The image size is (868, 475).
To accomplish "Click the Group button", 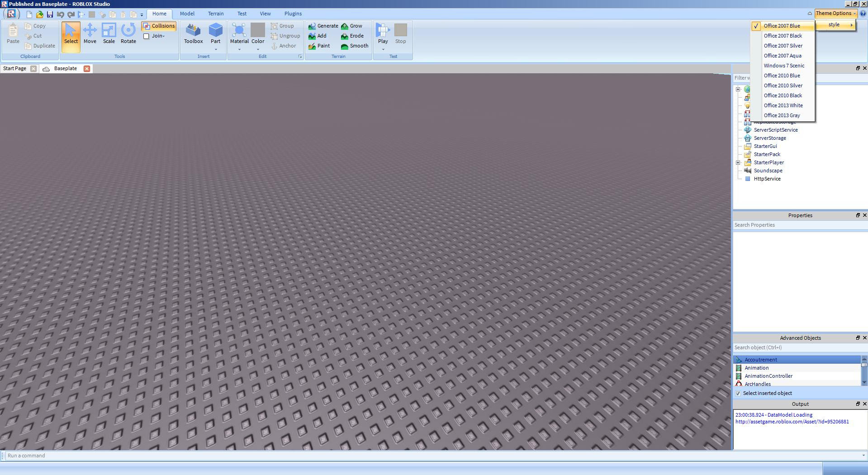I will click(283, 26).
